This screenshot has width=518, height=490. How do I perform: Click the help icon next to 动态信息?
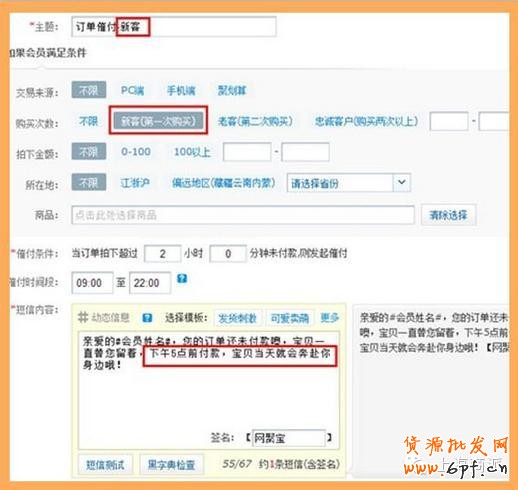[x=147, y=318]
